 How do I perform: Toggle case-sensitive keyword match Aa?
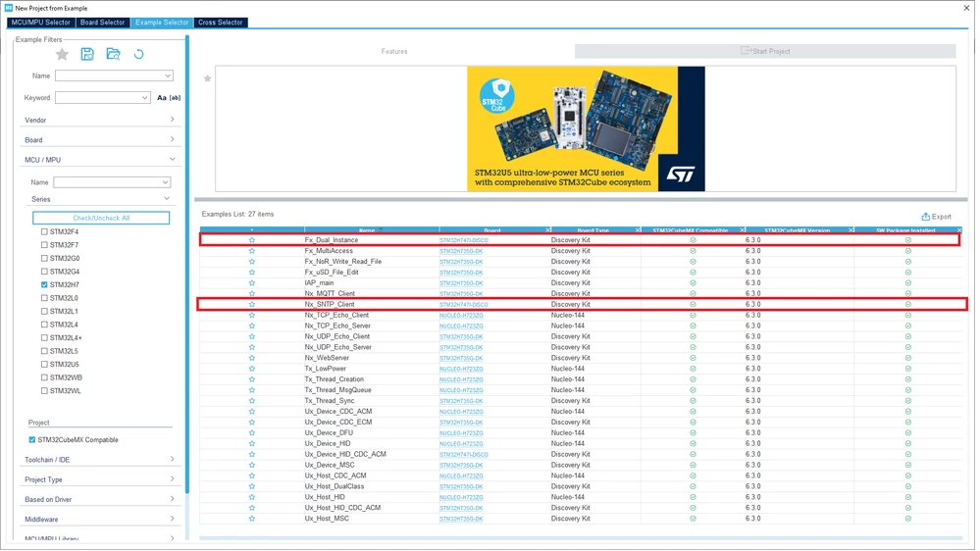pos(162,97)
